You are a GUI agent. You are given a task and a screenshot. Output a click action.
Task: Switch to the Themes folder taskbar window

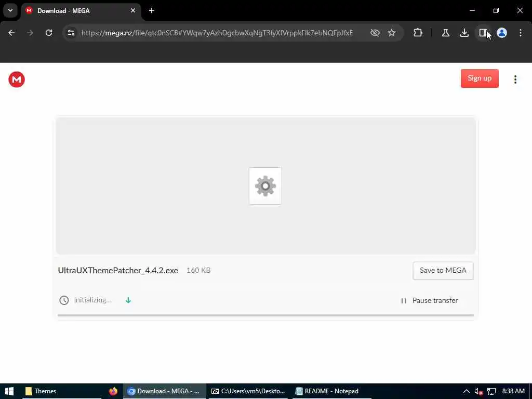click(x=62, y=391)
